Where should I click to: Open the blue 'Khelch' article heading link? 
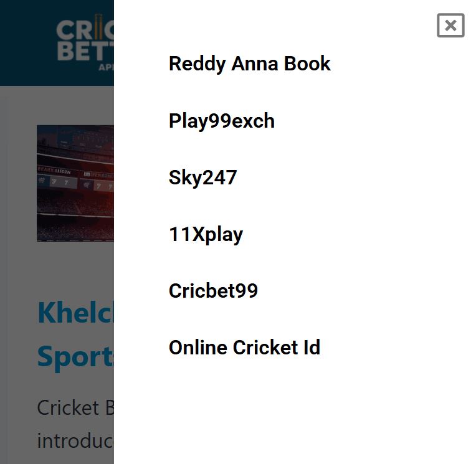[75, 313]
